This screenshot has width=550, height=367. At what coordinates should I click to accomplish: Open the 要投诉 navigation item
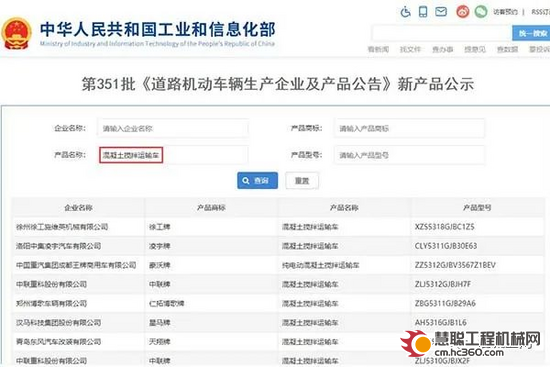pos(539,49)
